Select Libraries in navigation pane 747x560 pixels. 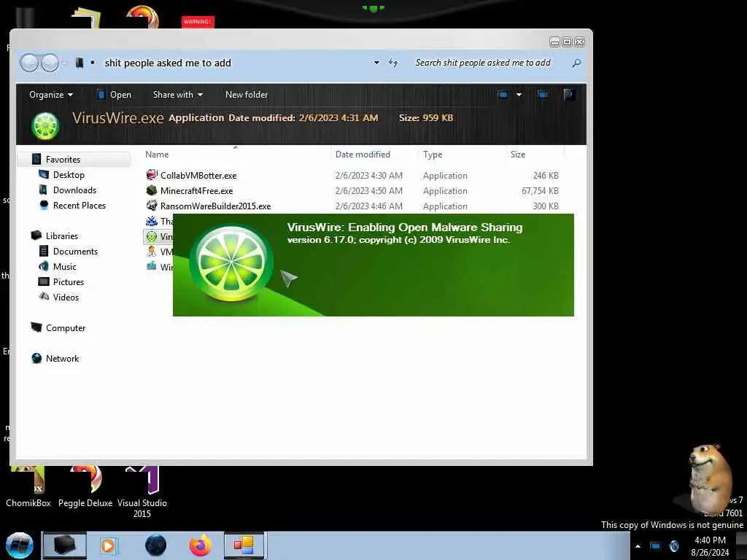(x=61, y=236)
